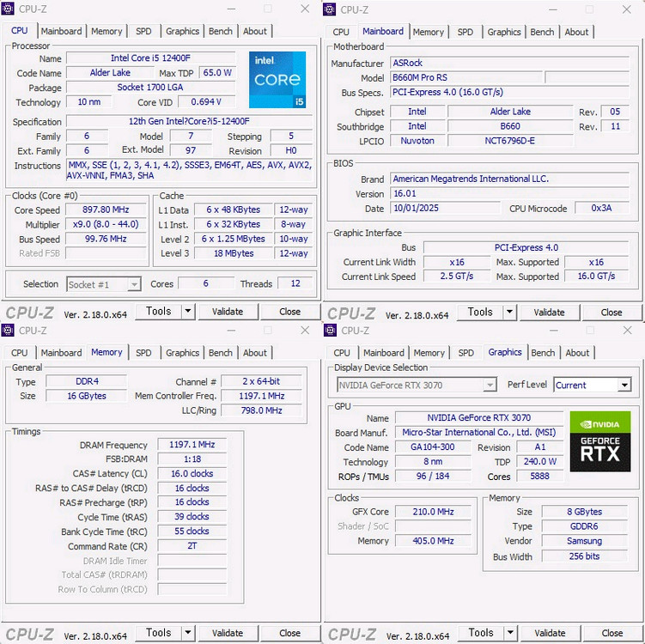645x644 pixels.
Task: Click the Close button below Memory timings
Action: [x=289, y=634]
